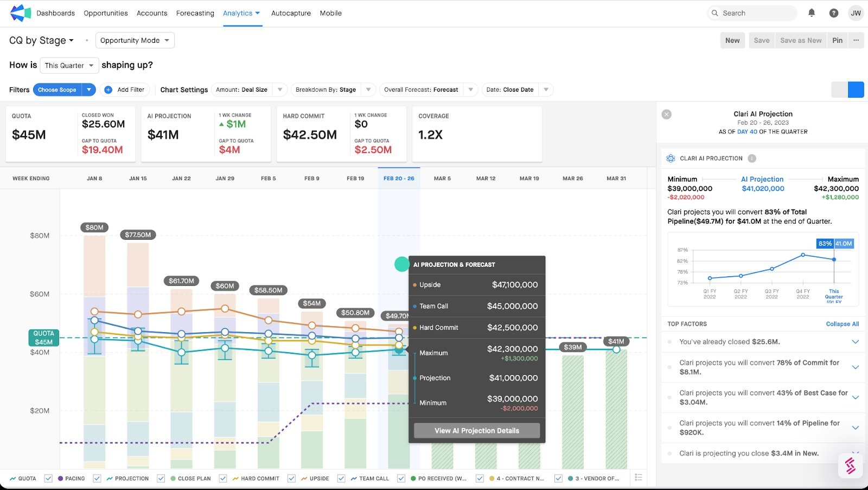Go to the Mobile tab
This screenshot has width=868, height=490.
tap(330, 13)
